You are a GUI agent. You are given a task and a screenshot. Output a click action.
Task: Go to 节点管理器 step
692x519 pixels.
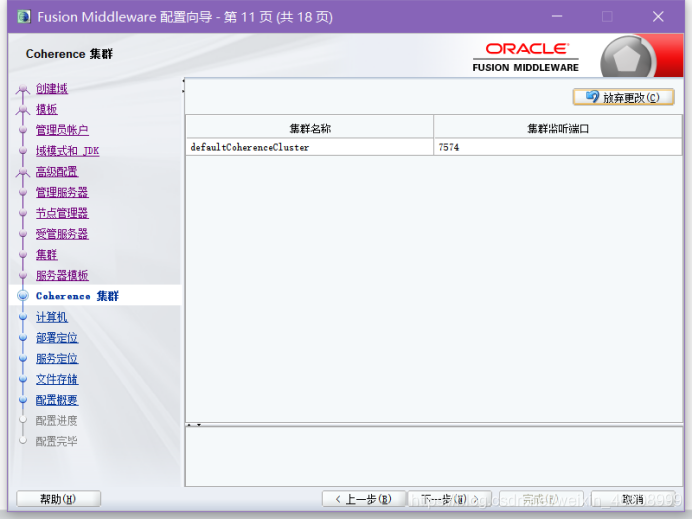pos(62,213)
